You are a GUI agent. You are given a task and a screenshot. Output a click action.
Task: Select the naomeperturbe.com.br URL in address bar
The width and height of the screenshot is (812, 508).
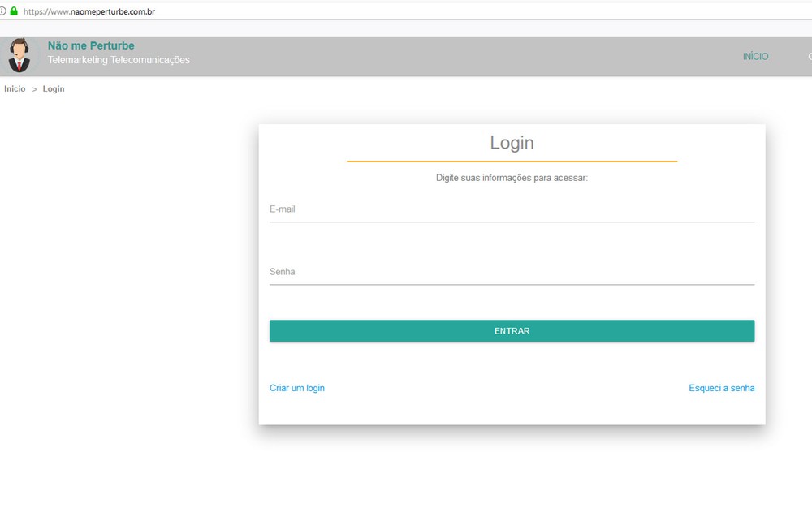(x=89, y=11)
